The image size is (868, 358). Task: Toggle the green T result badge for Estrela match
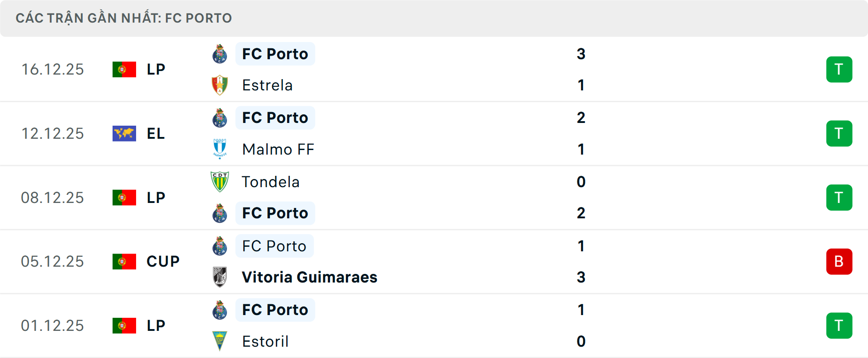coord(840,69)
